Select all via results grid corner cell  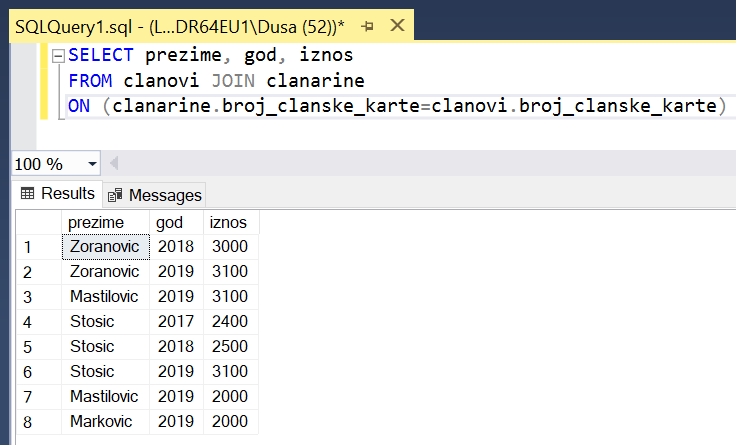(x=37, y=222)
